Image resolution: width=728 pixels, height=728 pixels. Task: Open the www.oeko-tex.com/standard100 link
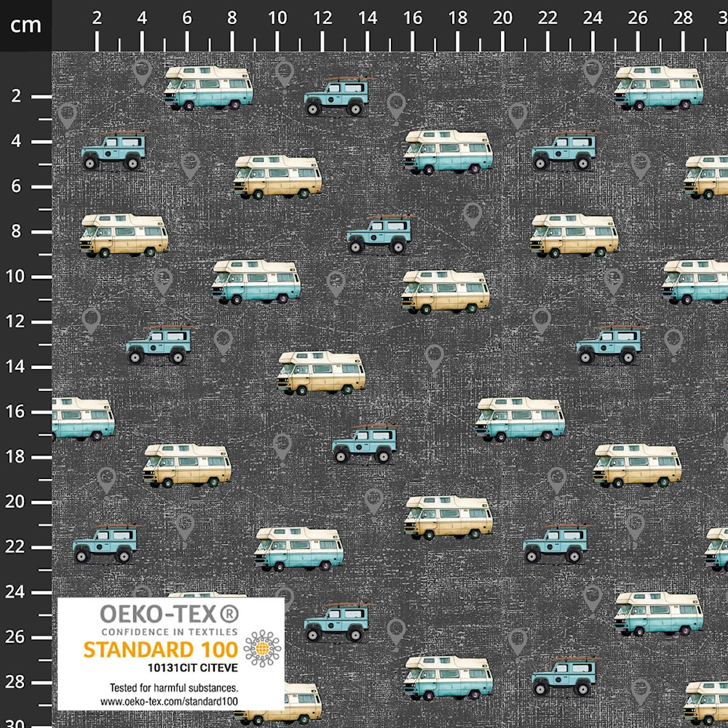click(x=170, y=701)
